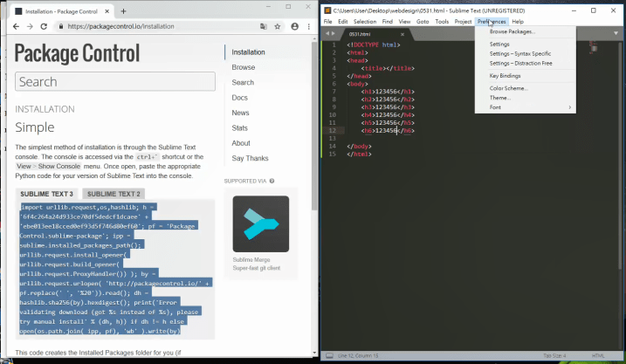Open a new browser tab with plus icon
626x364 pixels.
pyautogui.click(x=123, y=10)
